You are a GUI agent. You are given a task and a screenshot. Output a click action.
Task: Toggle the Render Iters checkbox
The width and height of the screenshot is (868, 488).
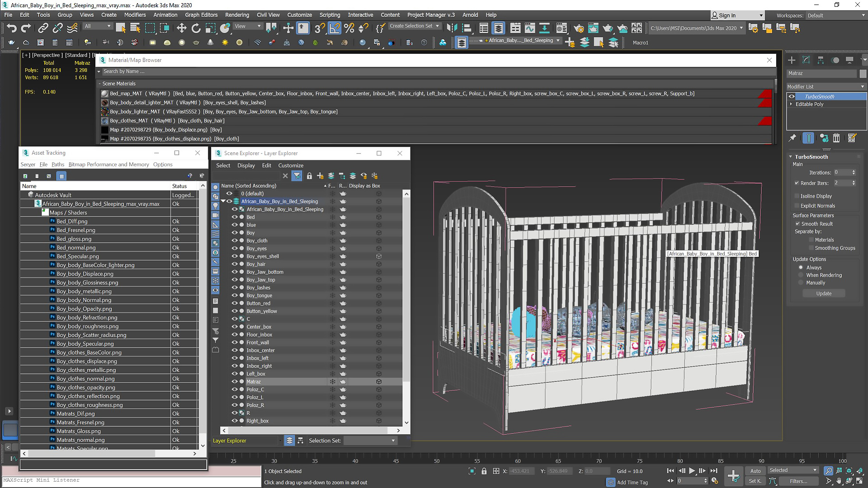point(797,183)
